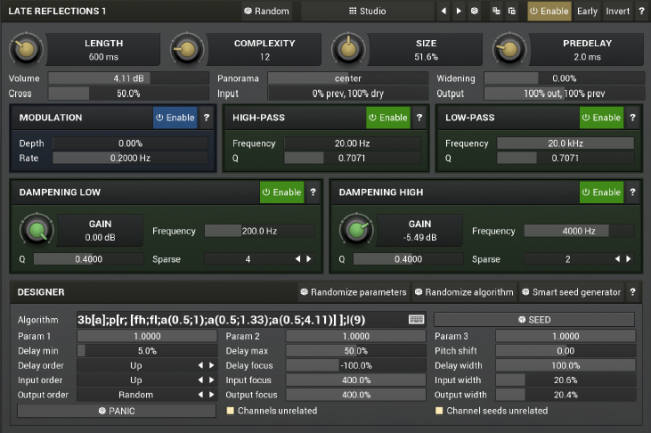The width and height of the screenshot is (651, 433).
Task: Click right arrow of Output order selector
Action: [x=212, y=394]
